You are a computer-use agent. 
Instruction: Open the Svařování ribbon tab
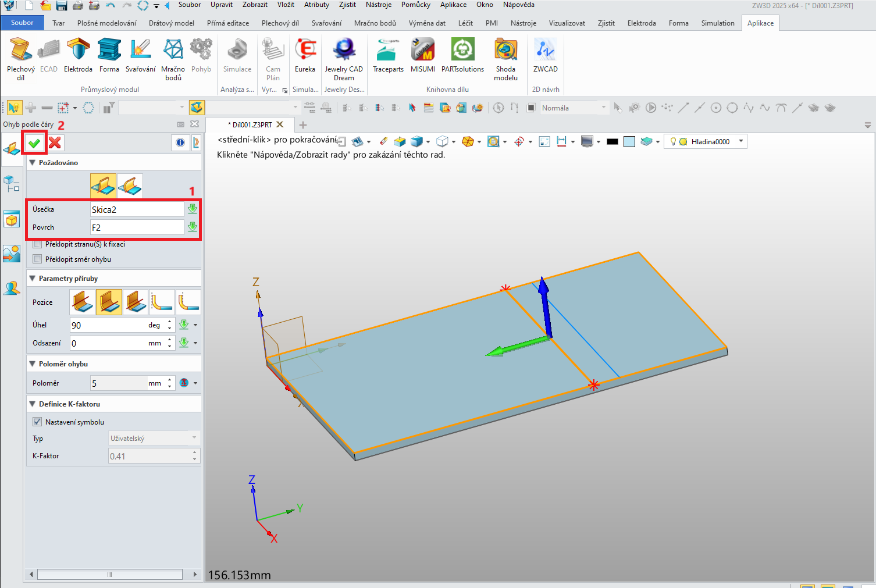pos(326,23)
